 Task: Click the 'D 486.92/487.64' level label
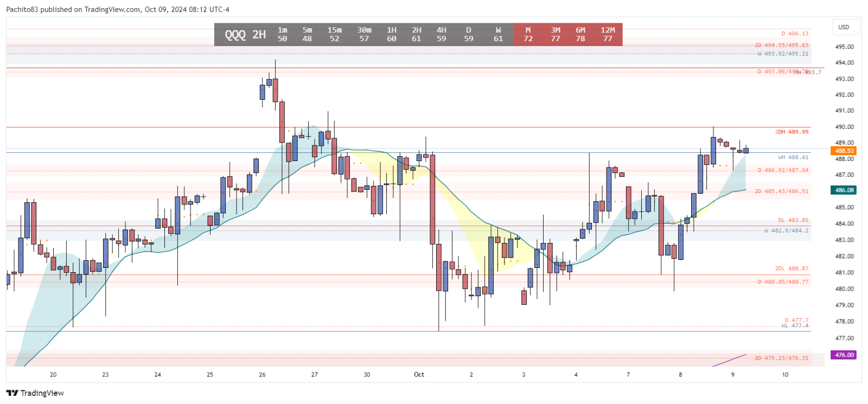point(783,170)
